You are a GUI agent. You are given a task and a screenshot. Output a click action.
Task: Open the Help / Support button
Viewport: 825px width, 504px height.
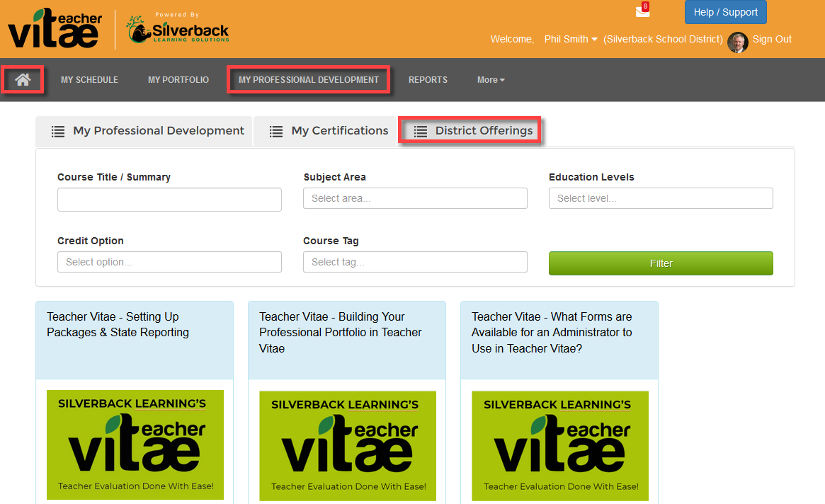pyautogui.click(x=726, y=12)
